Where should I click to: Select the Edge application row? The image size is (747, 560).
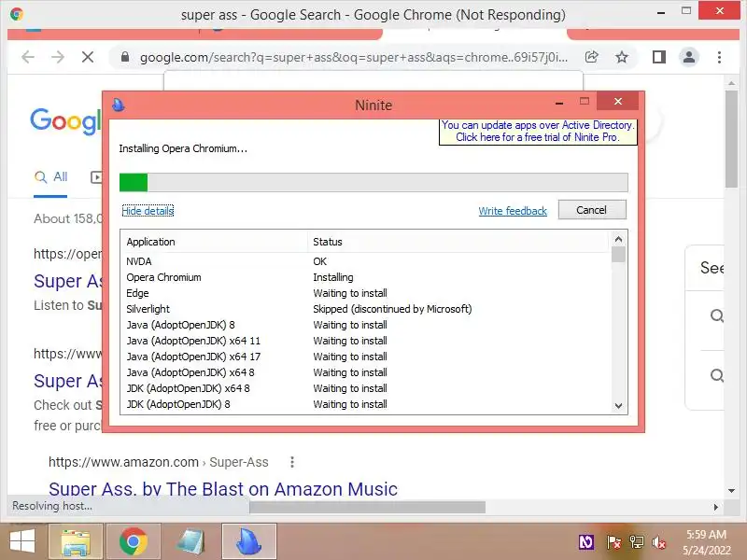pyautogui.click(x=365, y=293)
